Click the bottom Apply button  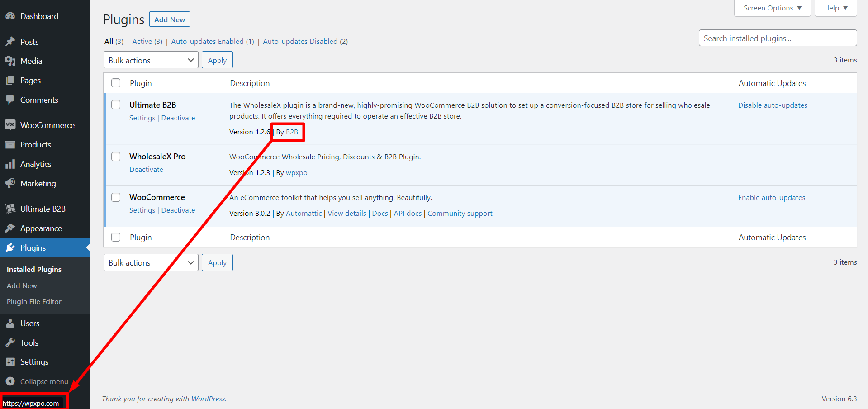[217, 262]
